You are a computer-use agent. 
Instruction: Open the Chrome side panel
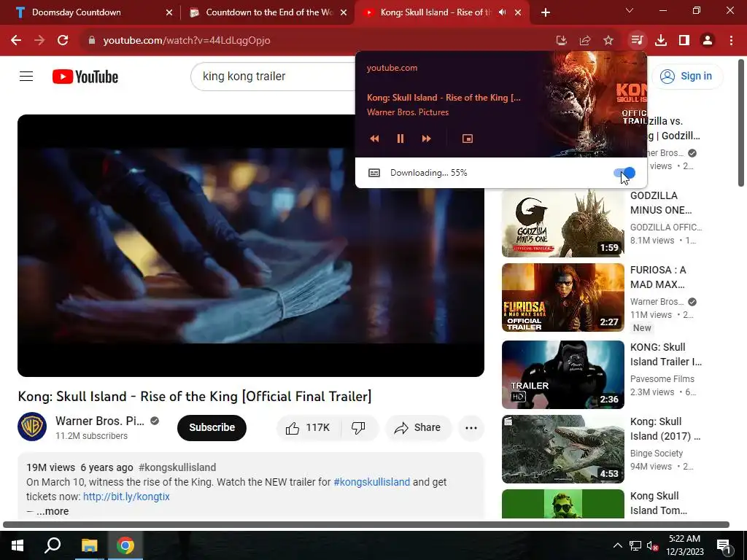(684, 41)
